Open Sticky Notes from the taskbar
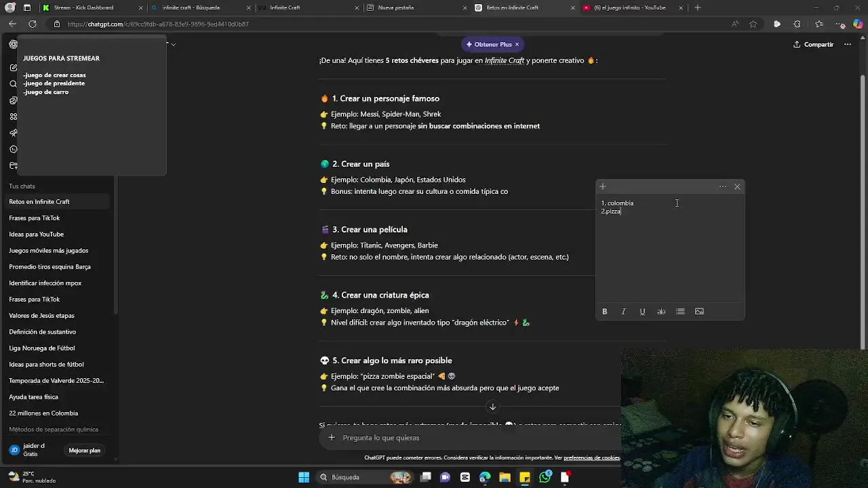The image size is (868, 488). click(x=525, y=477)
